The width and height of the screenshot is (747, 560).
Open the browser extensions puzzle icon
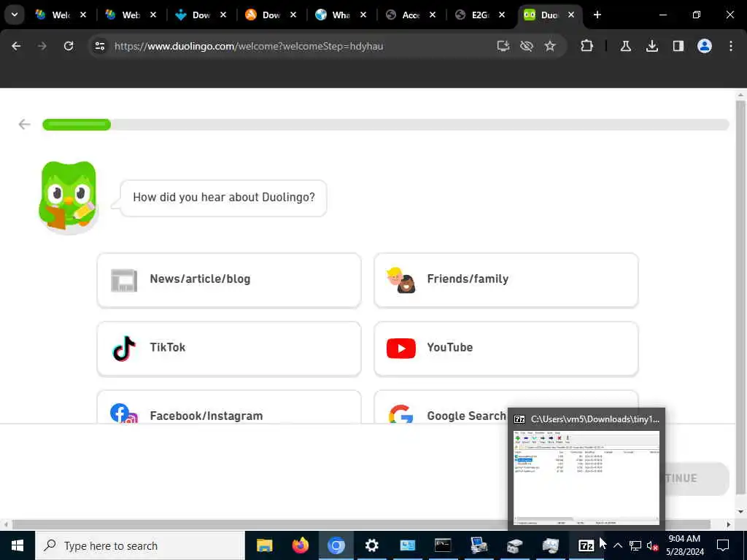tap(587, 46)
